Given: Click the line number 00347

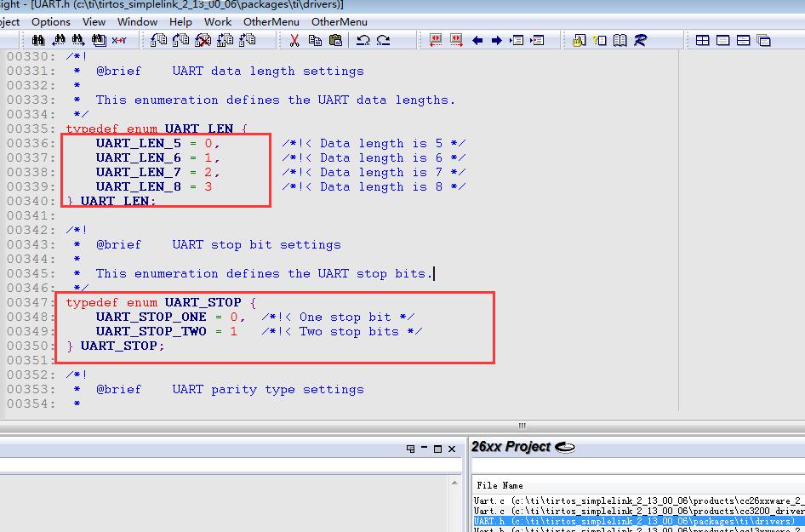Looking at the screenshot, I should point(31,302).
